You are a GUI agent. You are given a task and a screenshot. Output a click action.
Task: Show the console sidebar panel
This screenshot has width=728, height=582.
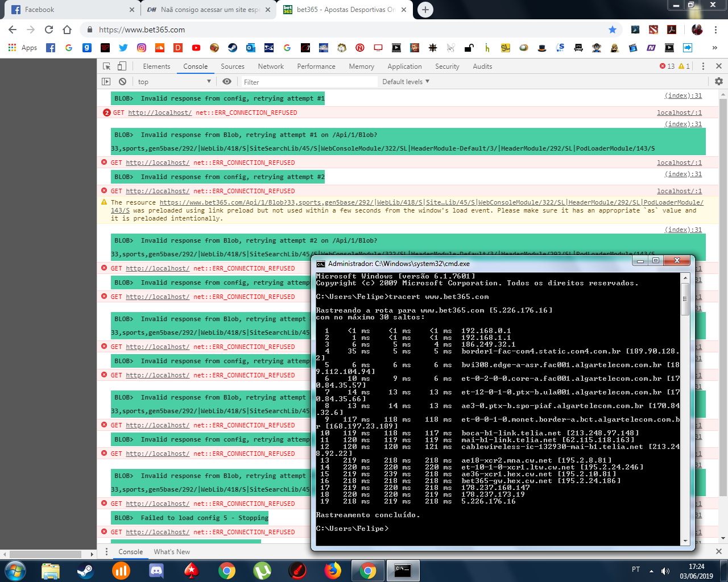(106, 82)
